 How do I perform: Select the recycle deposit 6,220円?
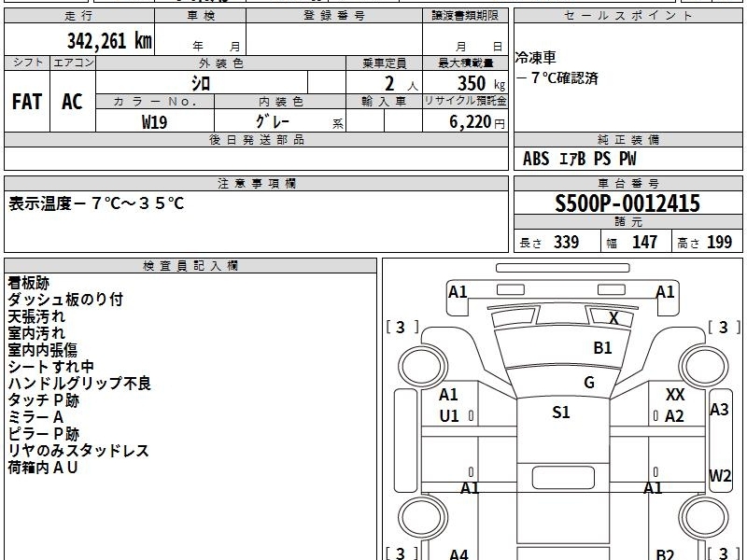pyautogui.click(x=477, y=122)
